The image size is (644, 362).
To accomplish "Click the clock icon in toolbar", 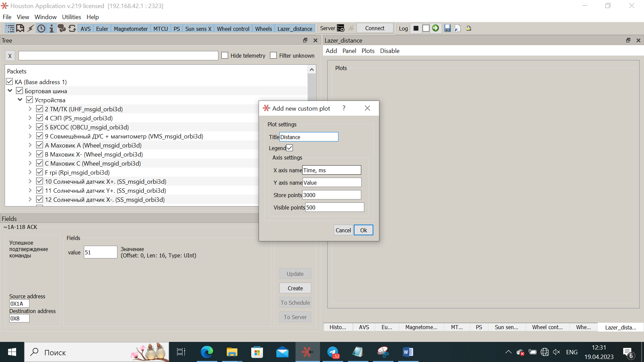I will click(41, 28).
